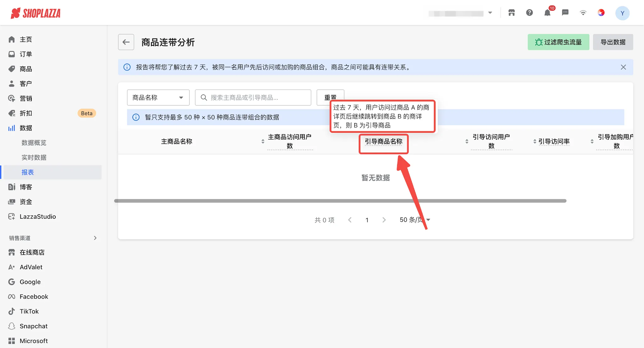Click the Beta badge beside 折扣
This screenshot has width=644, height=348.
click(x=87, y=113)
